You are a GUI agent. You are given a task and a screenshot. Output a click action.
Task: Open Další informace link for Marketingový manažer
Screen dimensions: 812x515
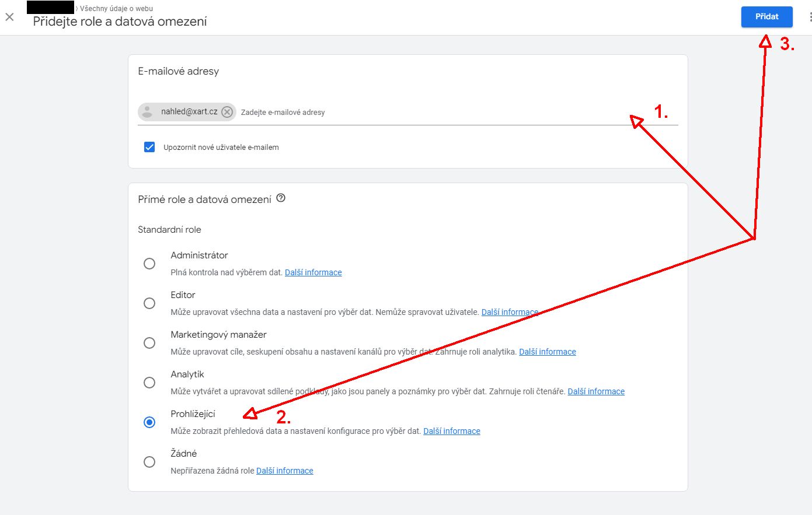[548, 352]
